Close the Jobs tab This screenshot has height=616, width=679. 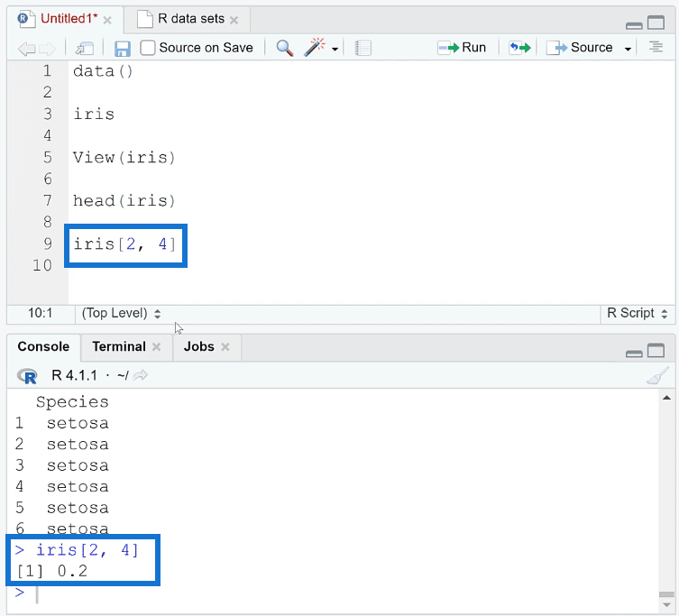pyautogui.click(x=225, y=347)
